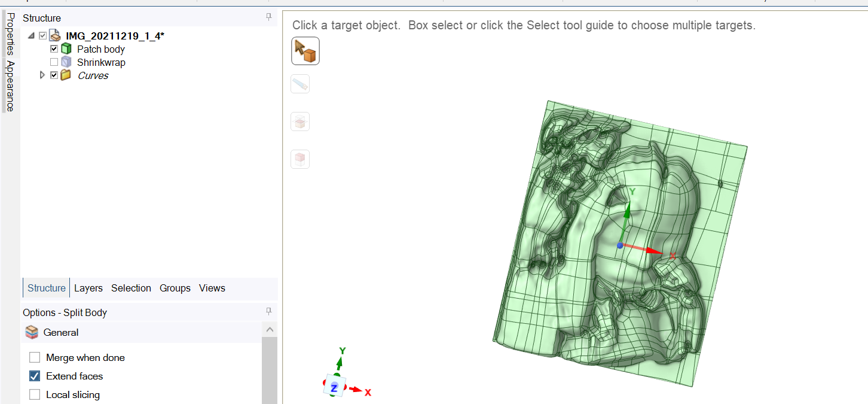Click the Select Cuts tool guide icon

click(x=300, y=121)
